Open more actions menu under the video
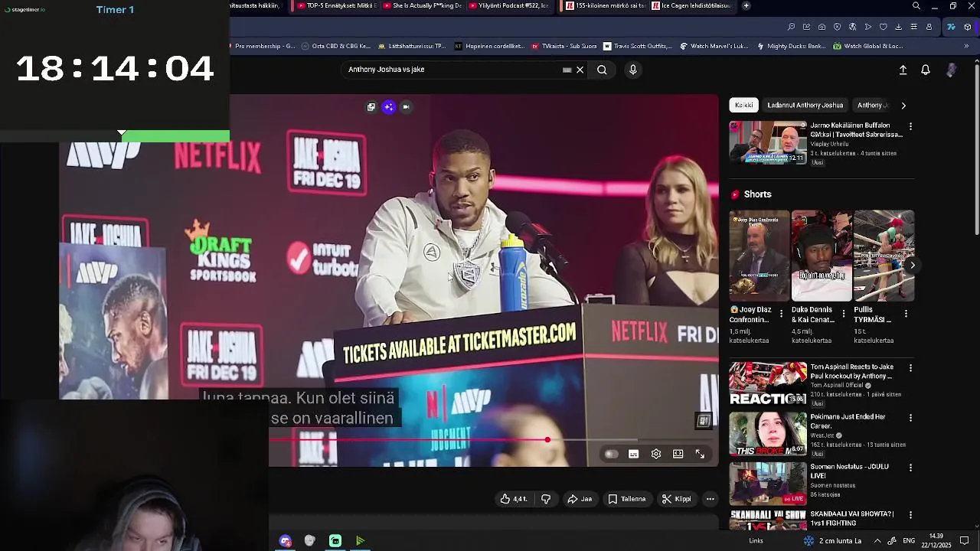The height and width of the screenshot is (551, 980). tap(710, 499)
